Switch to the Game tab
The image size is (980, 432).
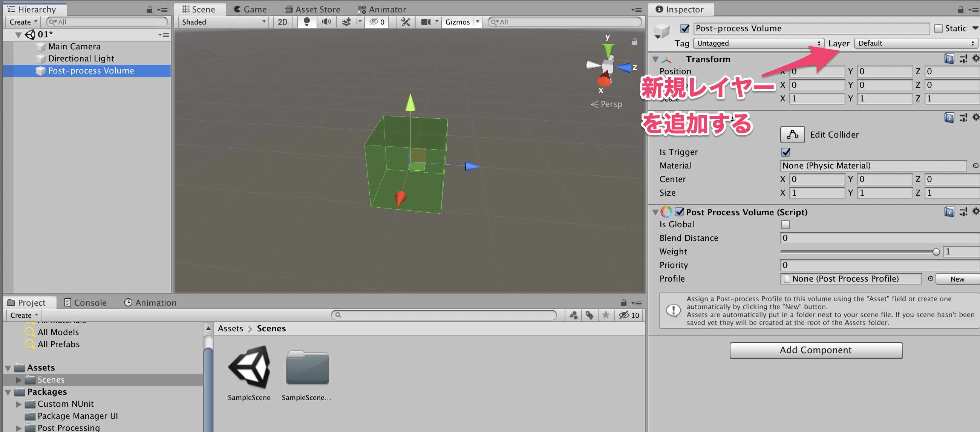tap(250, 9)
